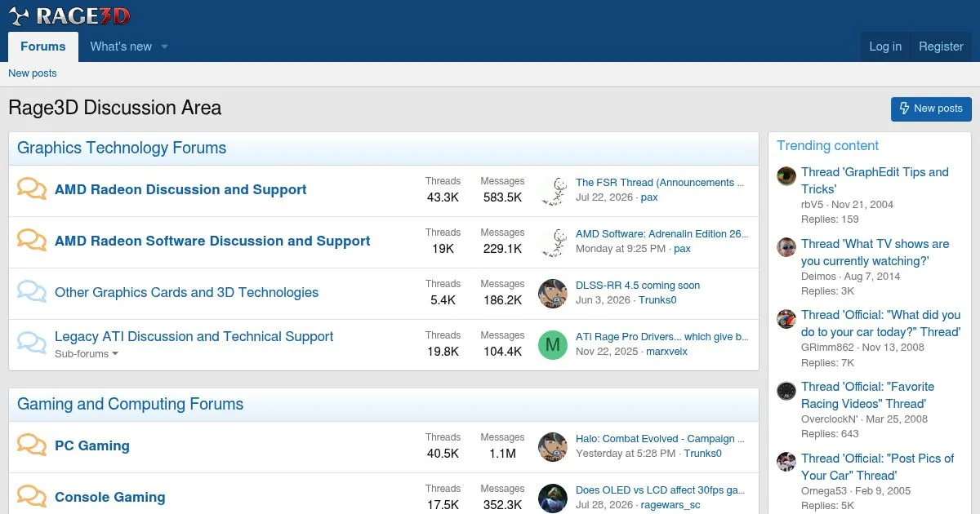Screen dimensions: 980x514
Task: Click the Log in link
Action: tap(885, 47)
